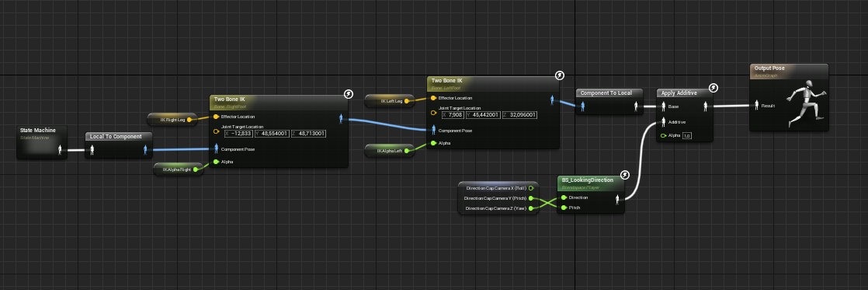
Task: Click the IK Right Leg variable's output pin
Action: pos(190,119)
